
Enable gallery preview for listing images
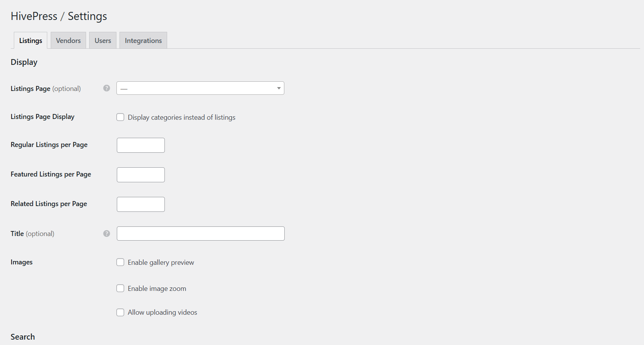[120, 262]
